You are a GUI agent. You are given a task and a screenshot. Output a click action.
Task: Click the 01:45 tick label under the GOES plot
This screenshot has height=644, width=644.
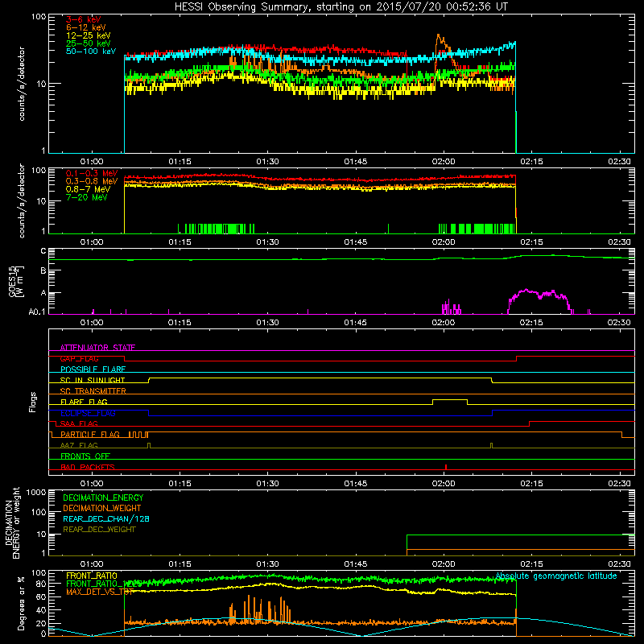pos(355,323)
